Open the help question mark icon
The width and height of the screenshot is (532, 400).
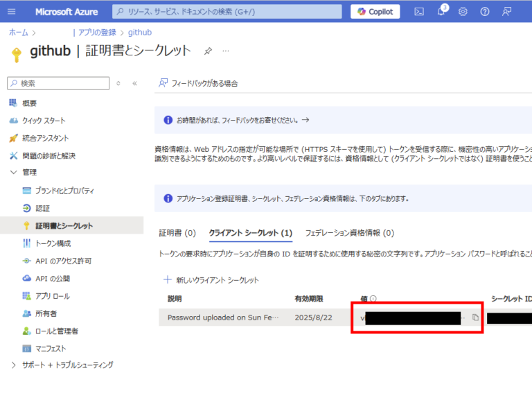click(485, 12)
